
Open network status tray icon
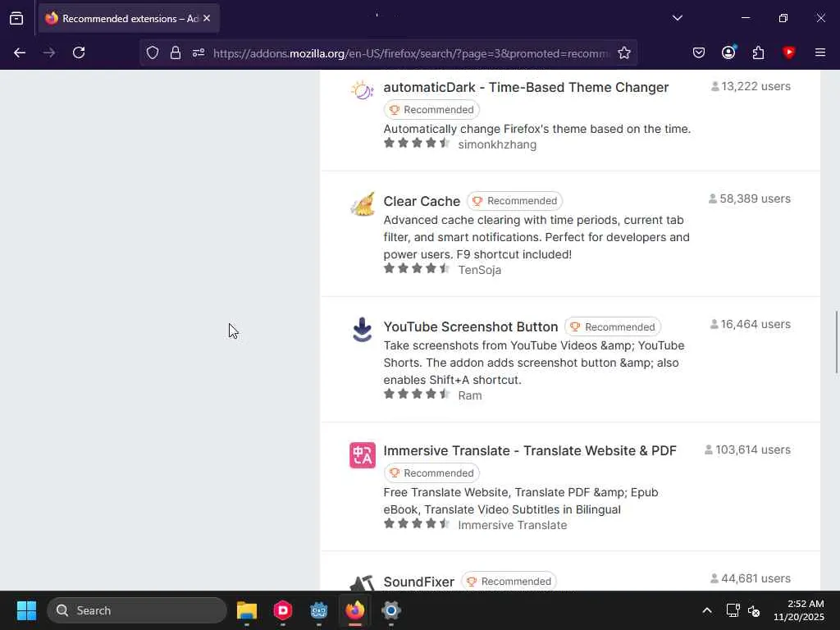click(x=733, y=610)
